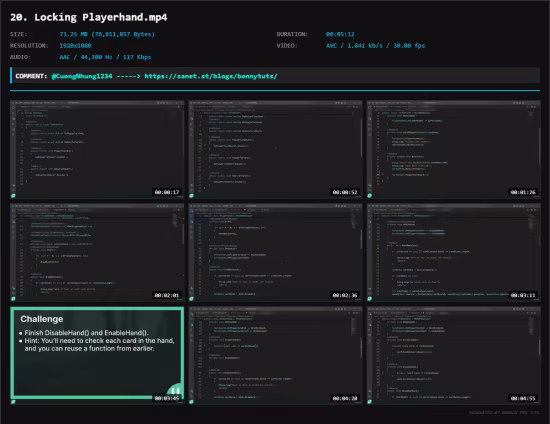Open the thumbnail stamped 00:00:52
550x424 pixels.
coord(275,149)
